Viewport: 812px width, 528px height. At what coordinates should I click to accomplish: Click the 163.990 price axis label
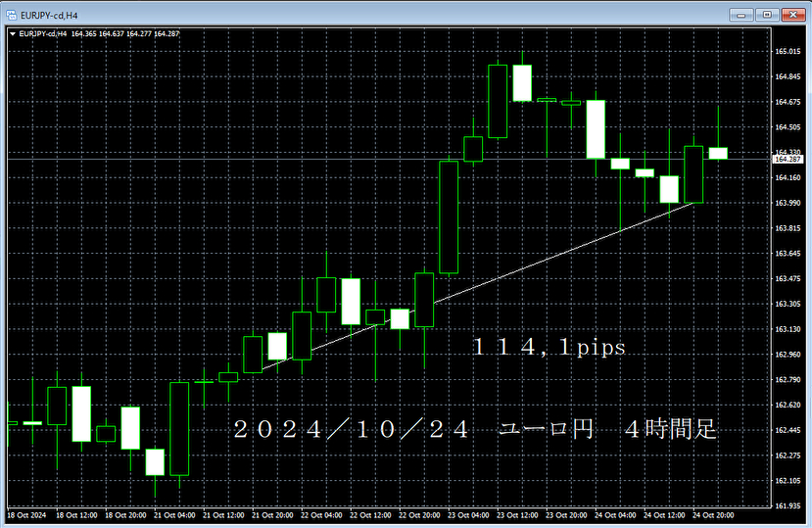click(x=788, y=203)
